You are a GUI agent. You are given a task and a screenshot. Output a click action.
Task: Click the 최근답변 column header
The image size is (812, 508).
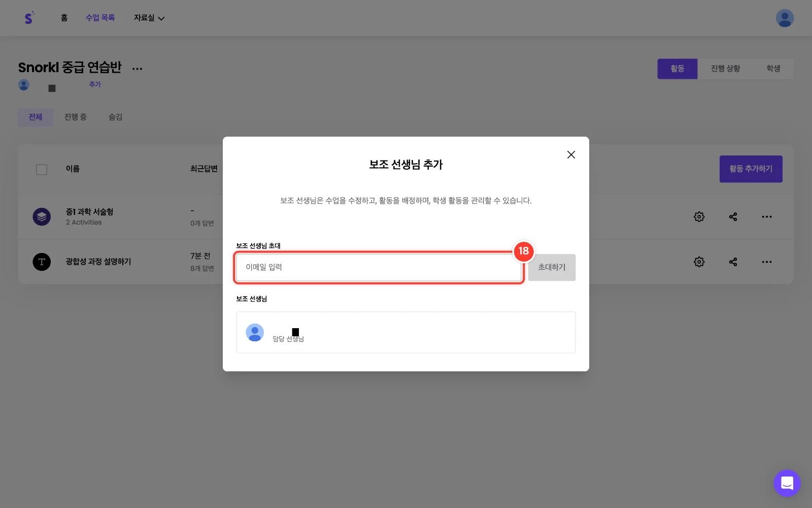[204, 169]
